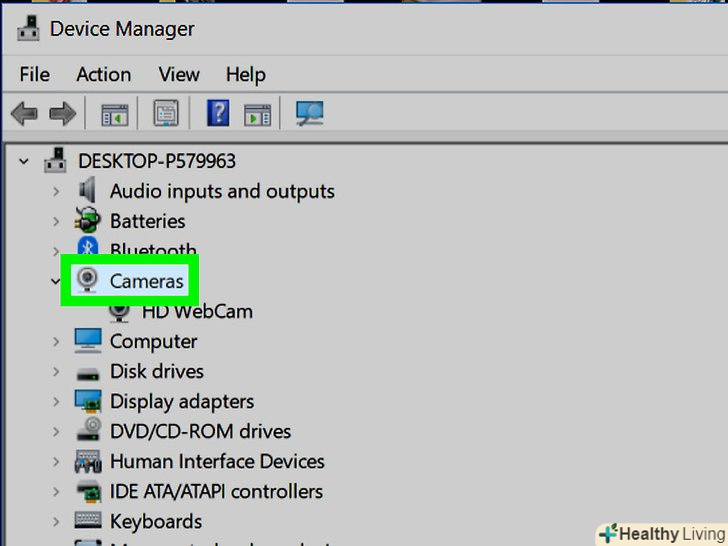Select the HD WebCam device label
728x546 pixels.
point(197,312)
